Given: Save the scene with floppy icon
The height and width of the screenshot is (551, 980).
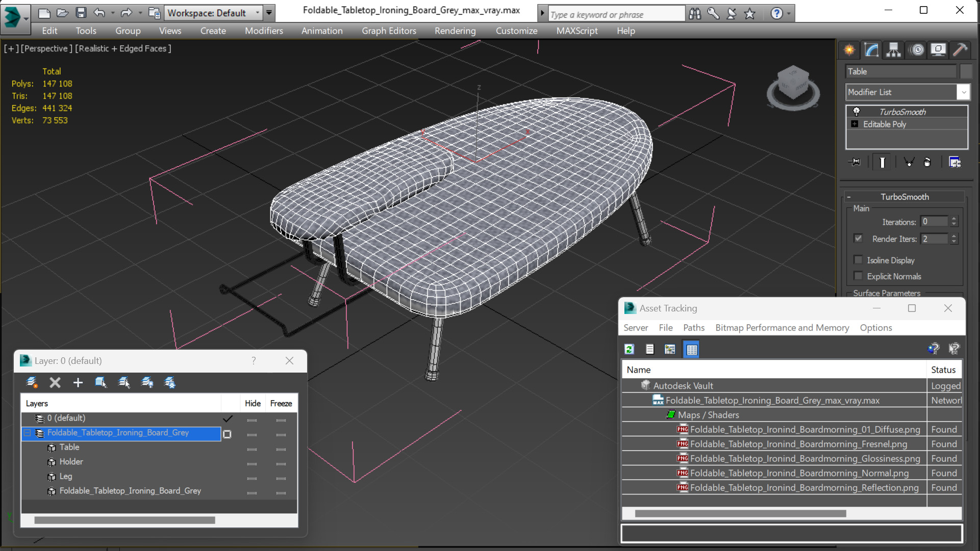Looking at the screenshot, I should (81, 13).
